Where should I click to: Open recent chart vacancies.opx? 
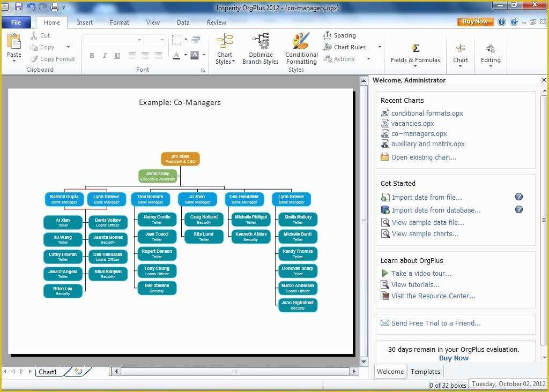[x=412, y=123]
